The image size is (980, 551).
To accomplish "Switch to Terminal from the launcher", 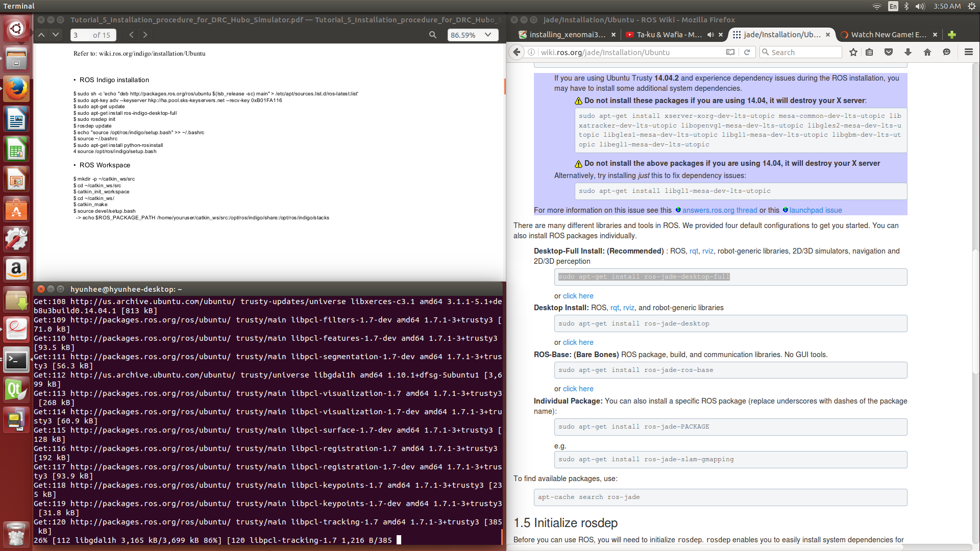I will point(16,360).
